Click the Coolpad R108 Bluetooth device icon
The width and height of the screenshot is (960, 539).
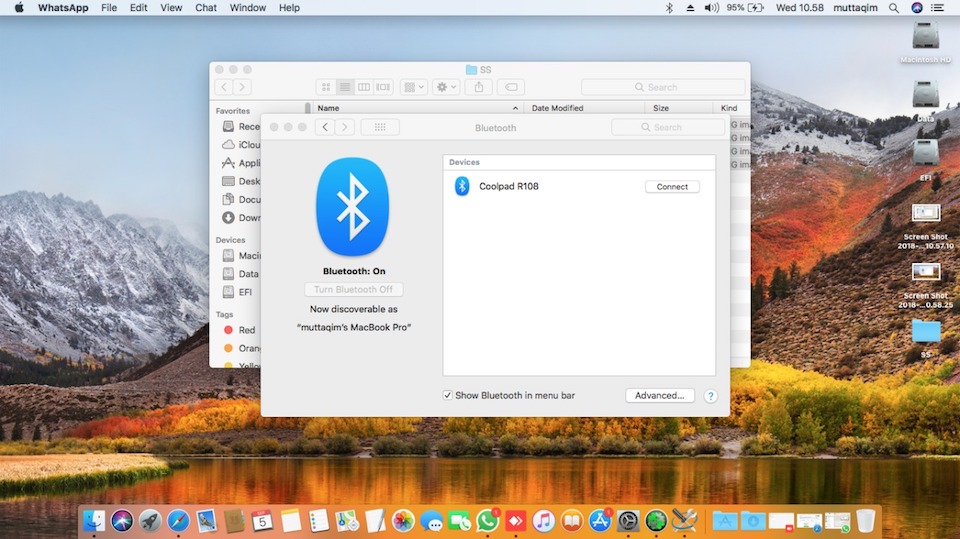[462, 186]
